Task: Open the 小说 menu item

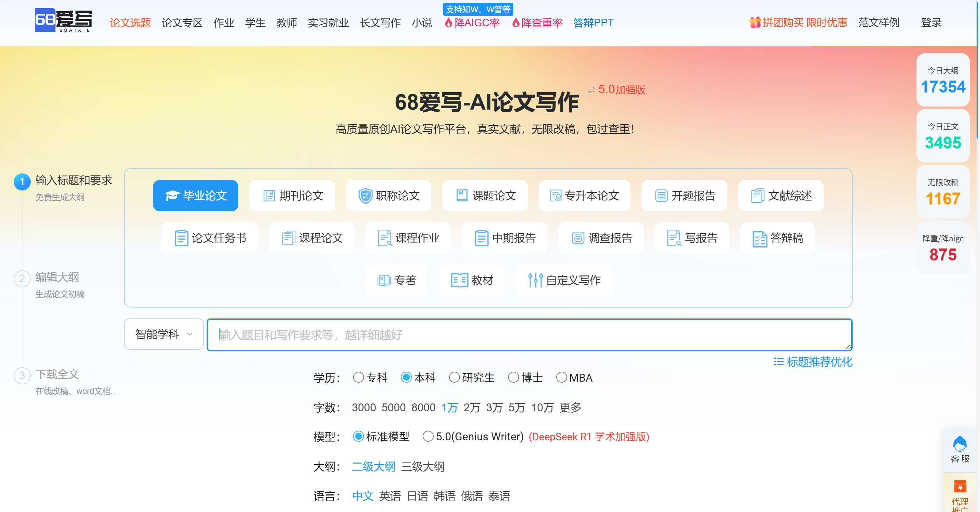Action: [x=422, y=23]
